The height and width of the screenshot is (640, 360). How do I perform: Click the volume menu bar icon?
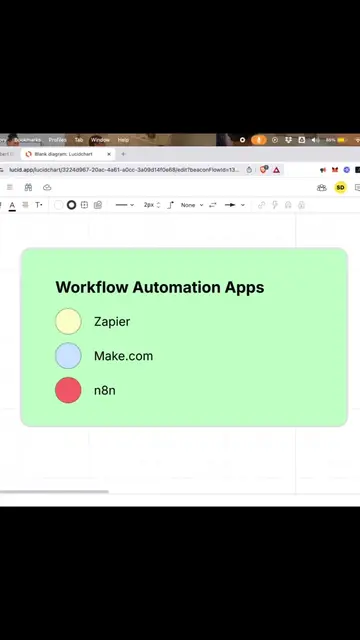pos(316,140)
